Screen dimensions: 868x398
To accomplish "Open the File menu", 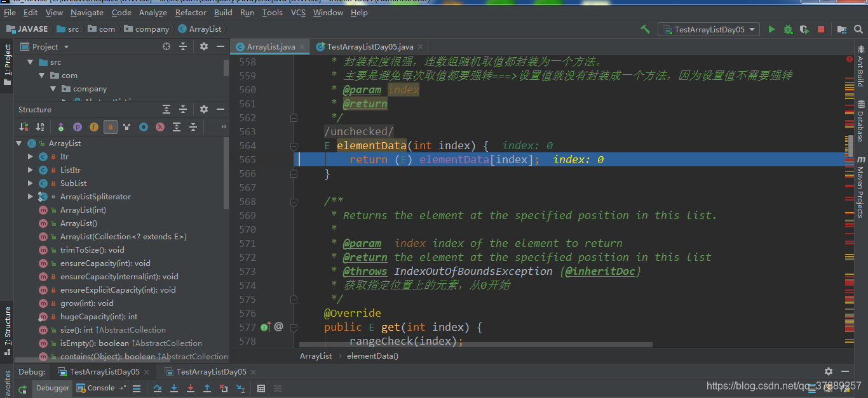I will (x=10, y=12).
